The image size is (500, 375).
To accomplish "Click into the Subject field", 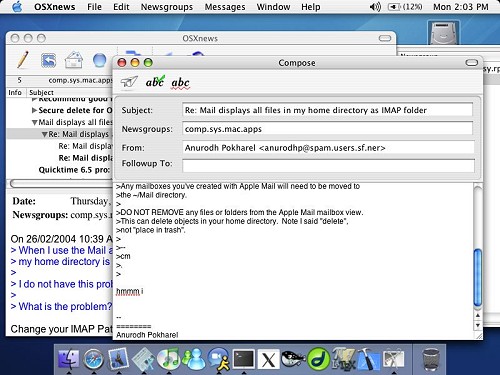I will [x=327, y=110].
